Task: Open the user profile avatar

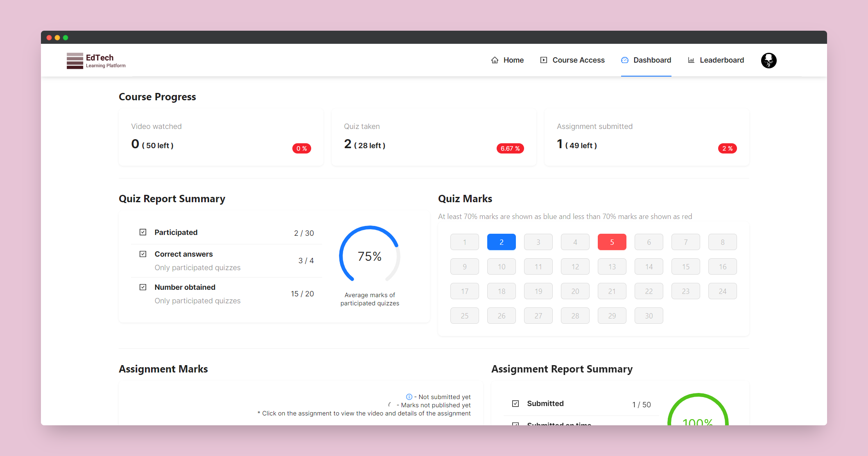Action: pos(769,61)
